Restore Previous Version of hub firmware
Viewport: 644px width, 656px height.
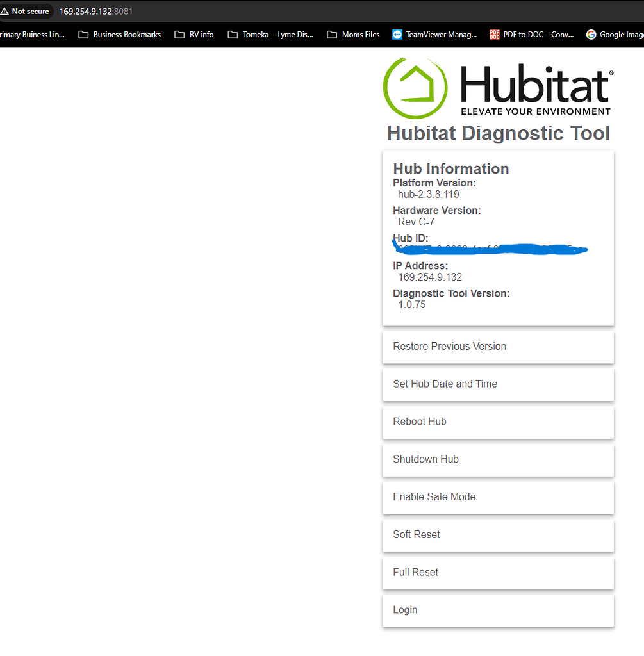click(x=498, y=347)
